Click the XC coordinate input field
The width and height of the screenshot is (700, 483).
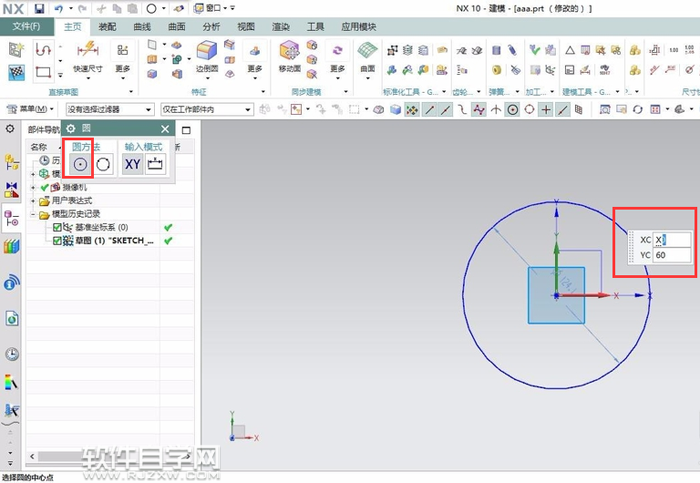672,240
